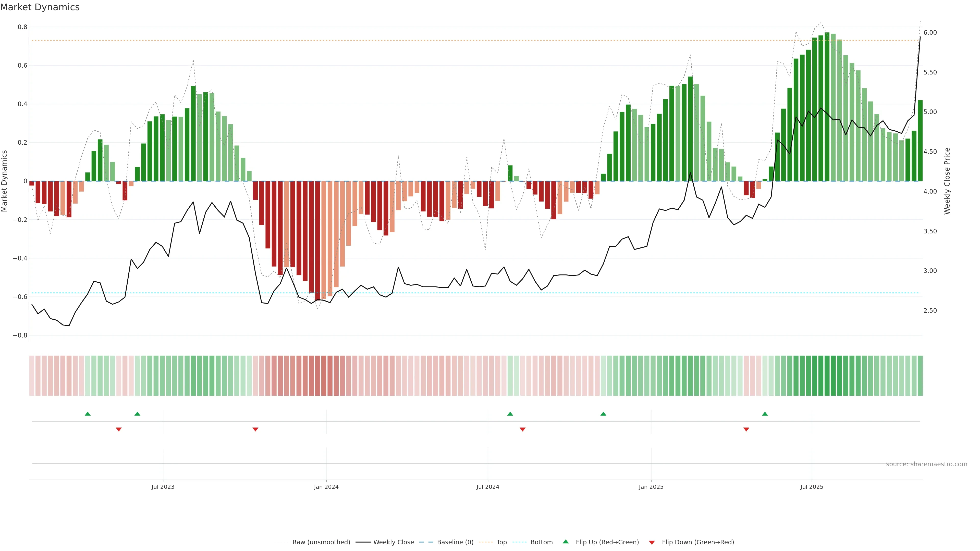Click the Weekly Close Price axis title
The width and height of the screenshot is (980, 551).
pyautogui.click(x=947, y=181)
